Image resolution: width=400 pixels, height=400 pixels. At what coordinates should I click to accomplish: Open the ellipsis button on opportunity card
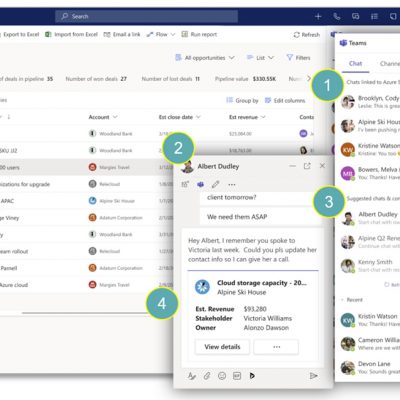276,347
